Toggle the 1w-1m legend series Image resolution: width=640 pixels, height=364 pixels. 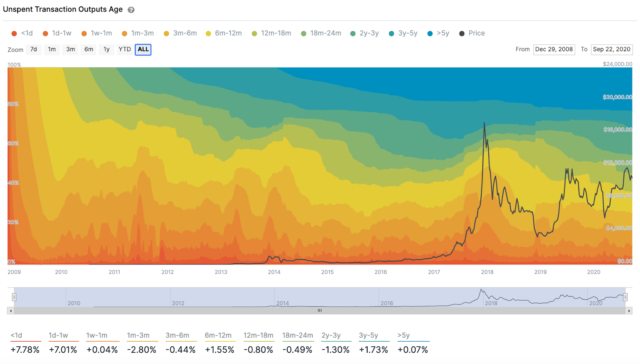pos(97,33)
